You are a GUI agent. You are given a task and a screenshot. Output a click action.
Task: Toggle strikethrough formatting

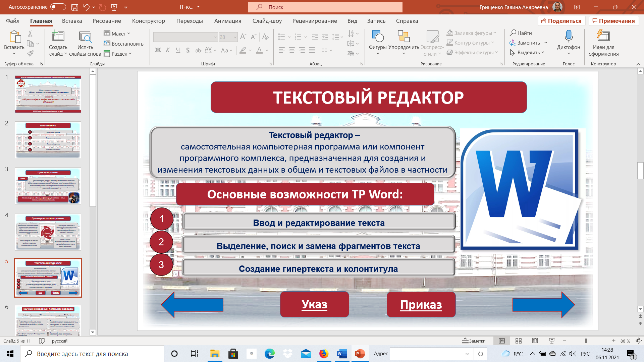click(x=198, y=50)
